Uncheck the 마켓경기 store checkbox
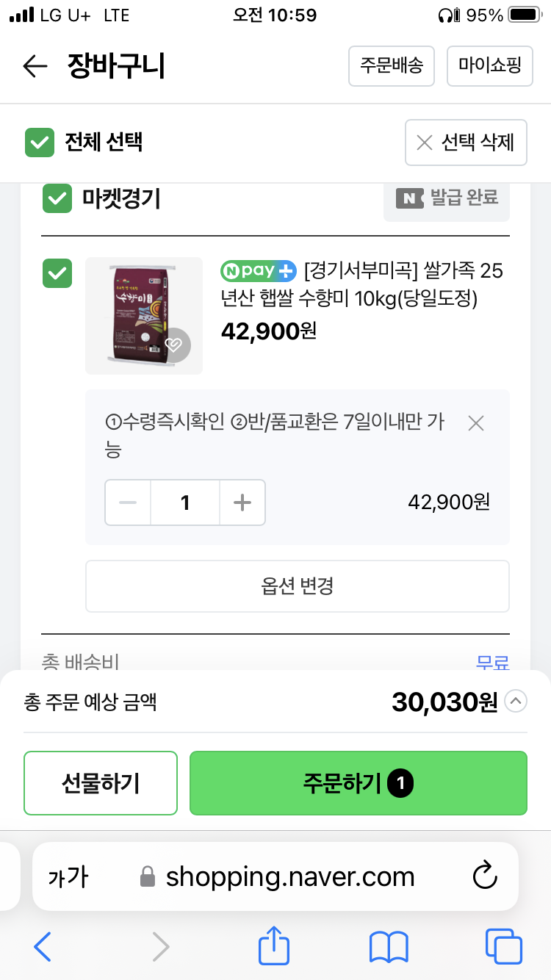 pos(57,198)
